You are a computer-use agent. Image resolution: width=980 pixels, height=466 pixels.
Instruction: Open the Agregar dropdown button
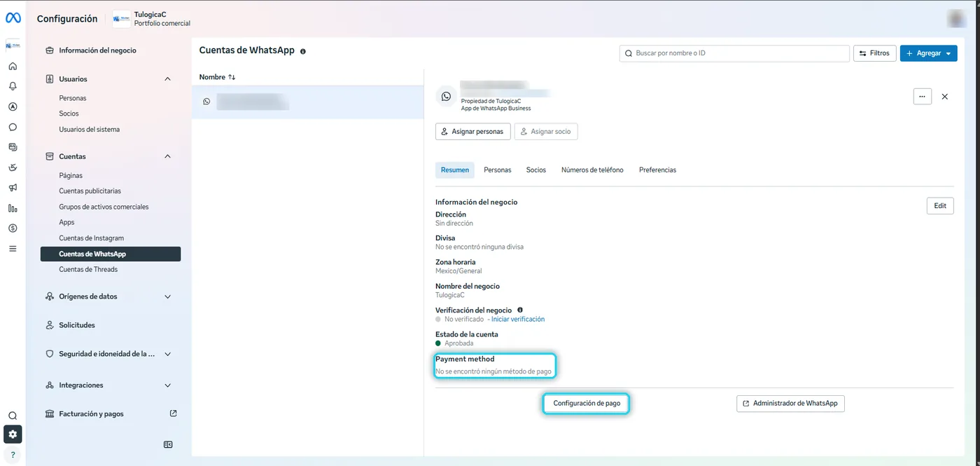[x=928, y=53]
